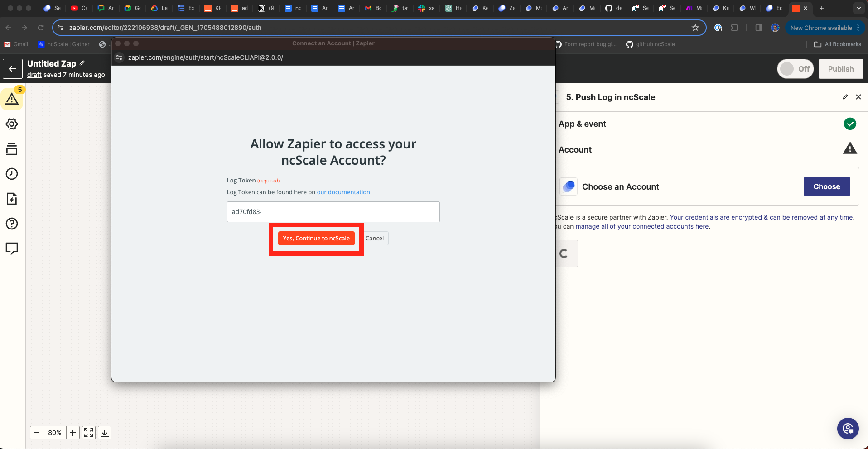Open Chrome side panel icon
This screenshot has height=449, width=868.
[x=759, y=28]
